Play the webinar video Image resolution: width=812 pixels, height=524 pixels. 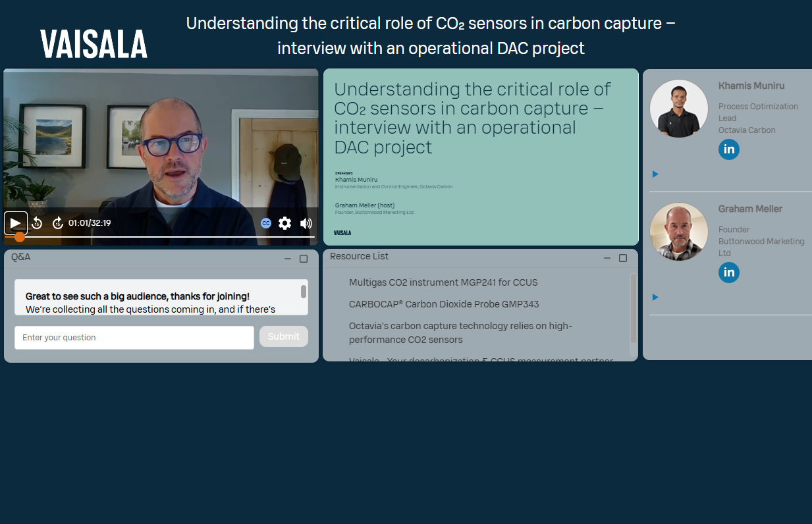[x=16, y=223]
